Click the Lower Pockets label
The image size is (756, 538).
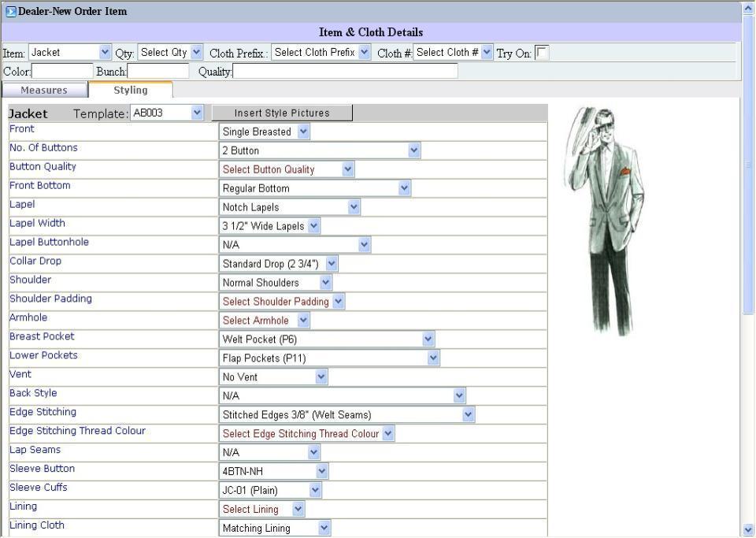click(x=43, y=355)
